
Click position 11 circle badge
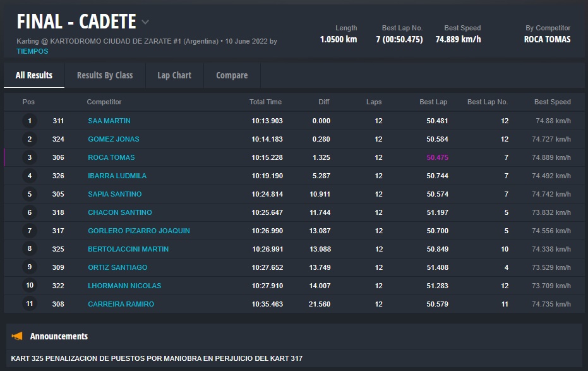(29, 304)
